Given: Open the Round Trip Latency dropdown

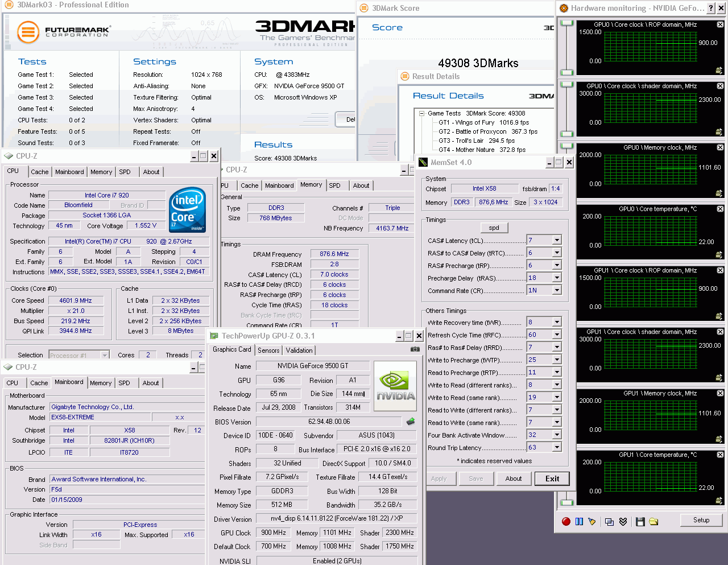Looking at the screenshot, I should coord(557,447).
